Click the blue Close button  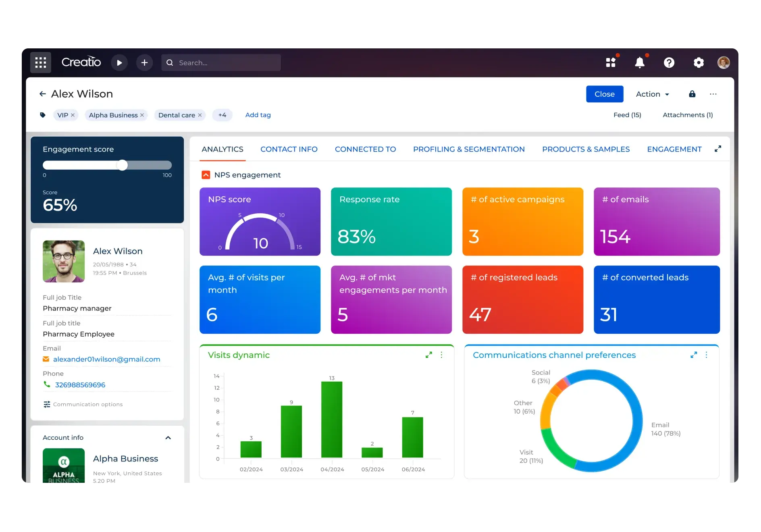pyautogui.click(x=604, y=94)
